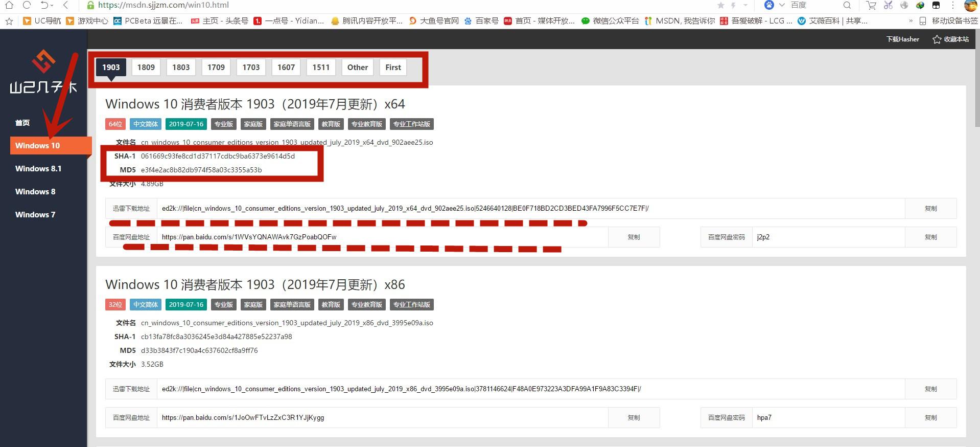Switch to the 1803 version tab
The image size is (980, 447).
tap(181, 68)
